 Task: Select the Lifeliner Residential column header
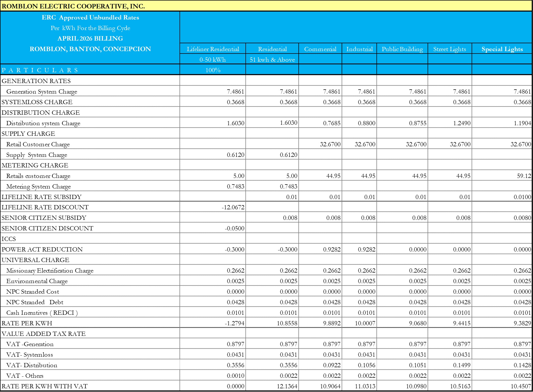tap(213, 49)
